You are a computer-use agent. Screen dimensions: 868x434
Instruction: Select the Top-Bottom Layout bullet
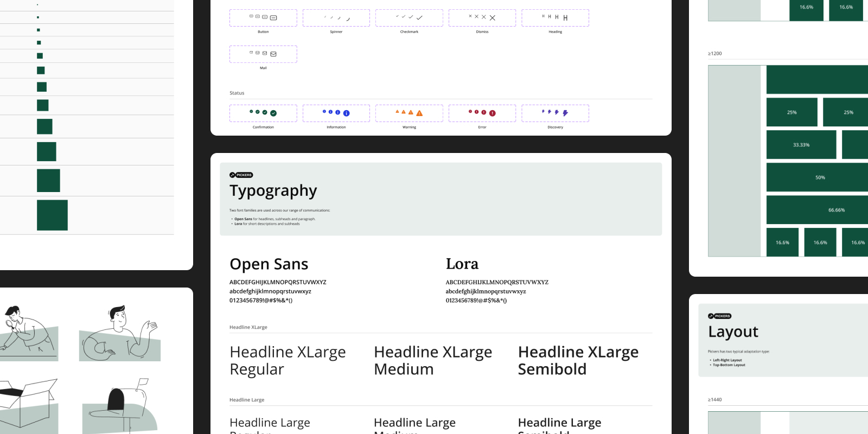[729, 365]
